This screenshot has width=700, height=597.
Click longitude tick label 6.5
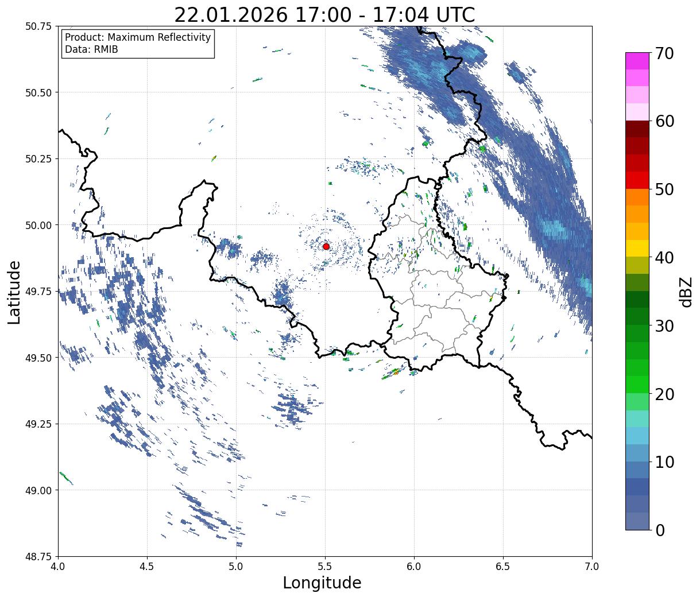(503, 567)
